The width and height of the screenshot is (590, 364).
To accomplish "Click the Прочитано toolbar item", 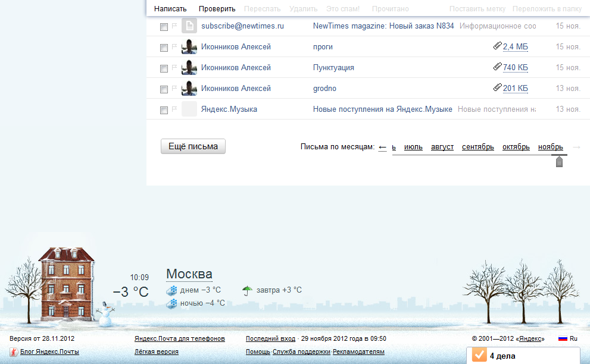I will tap(390, 9).
